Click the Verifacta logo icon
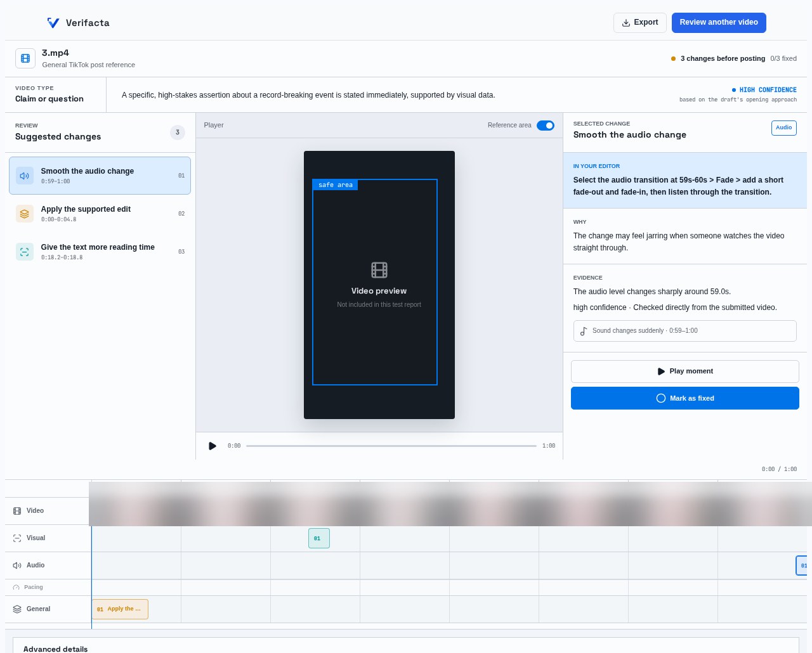The width and height of the screenshot is (812, 653). click(x=53, y=23)
